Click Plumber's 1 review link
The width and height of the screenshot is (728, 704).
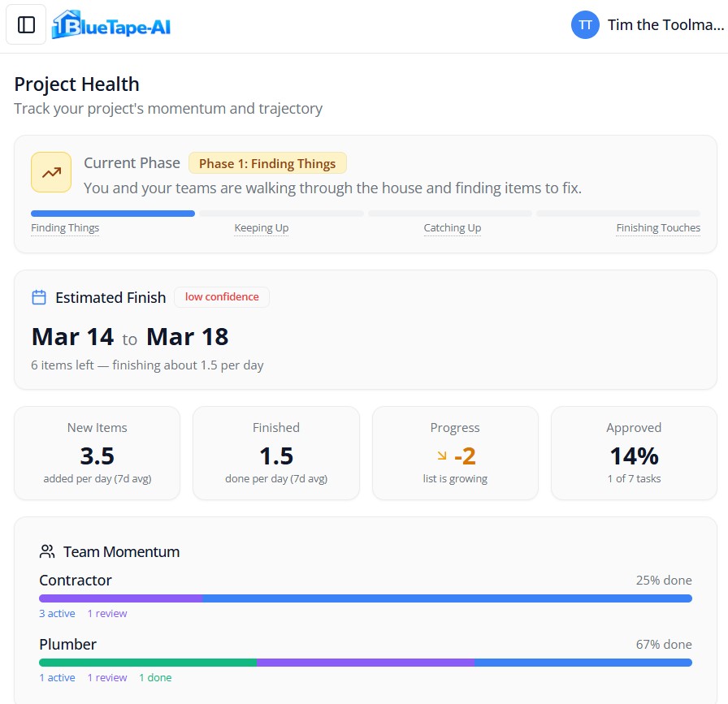[107, 677]
